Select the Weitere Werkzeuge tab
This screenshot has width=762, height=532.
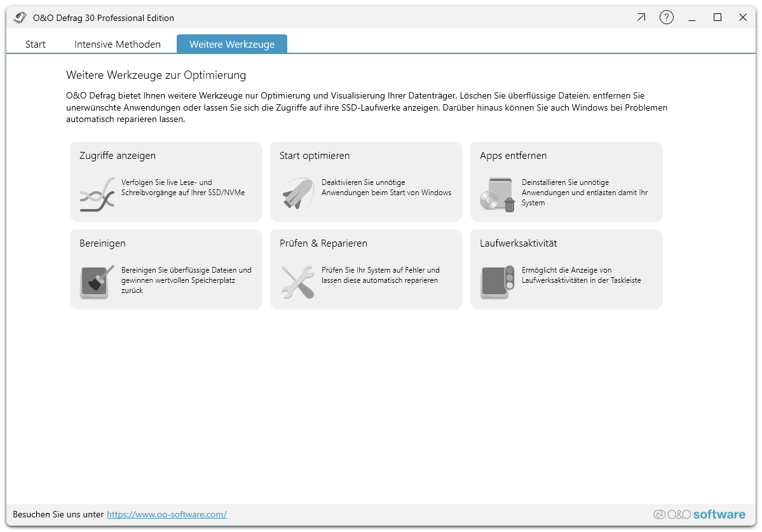(x=232, y=44)
